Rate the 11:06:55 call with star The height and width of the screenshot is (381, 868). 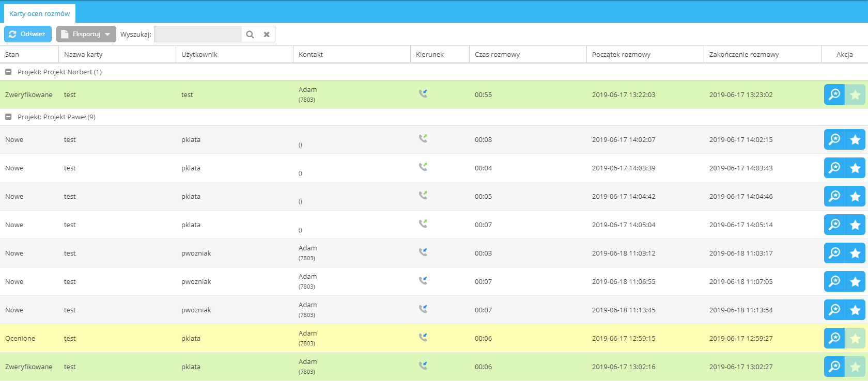tap(855, 281)
